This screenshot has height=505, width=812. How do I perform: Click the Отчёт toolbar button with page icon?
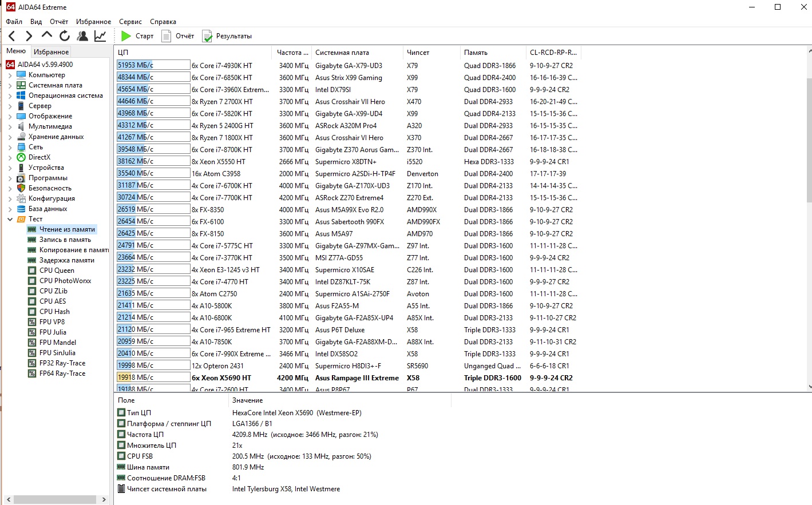click(x=178, y=36)
